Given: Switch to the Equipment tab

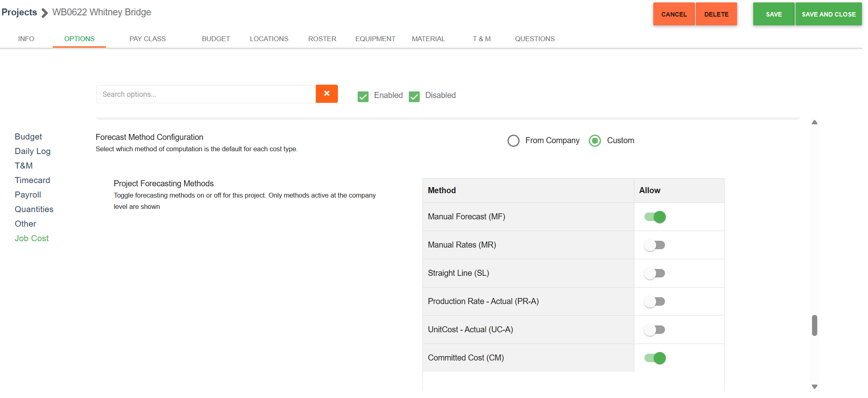Looking at the screenshot, I should coord(375,39).
